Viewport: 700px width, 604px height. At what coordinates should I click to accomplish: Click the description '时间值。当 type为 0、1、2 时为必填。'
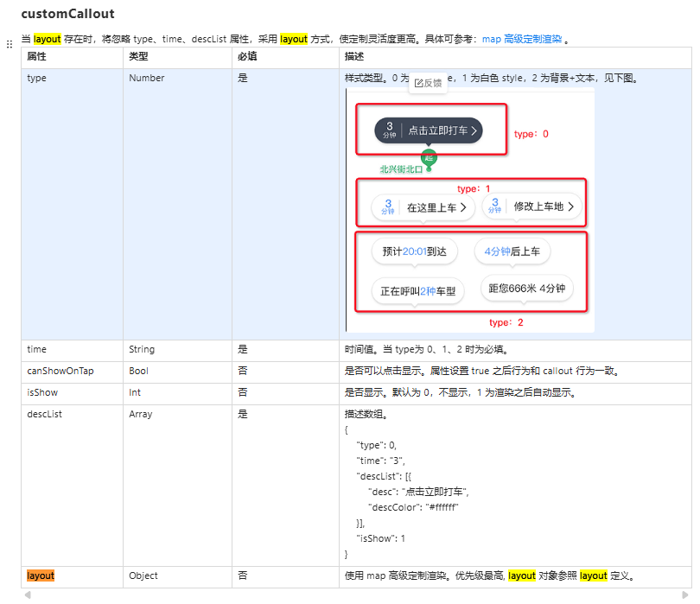point(427,350)
